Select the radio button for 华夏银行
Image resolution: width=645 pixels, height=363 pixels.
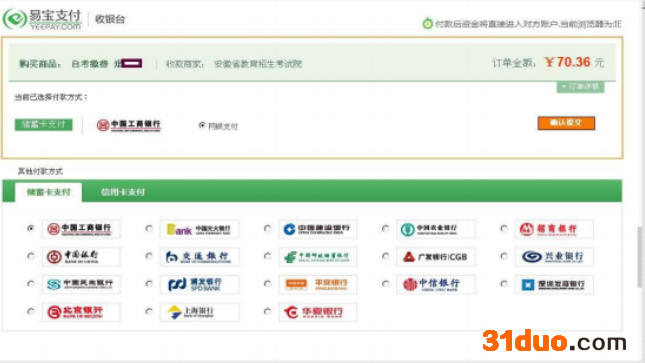pyautogui.click(x=267, y=312)
